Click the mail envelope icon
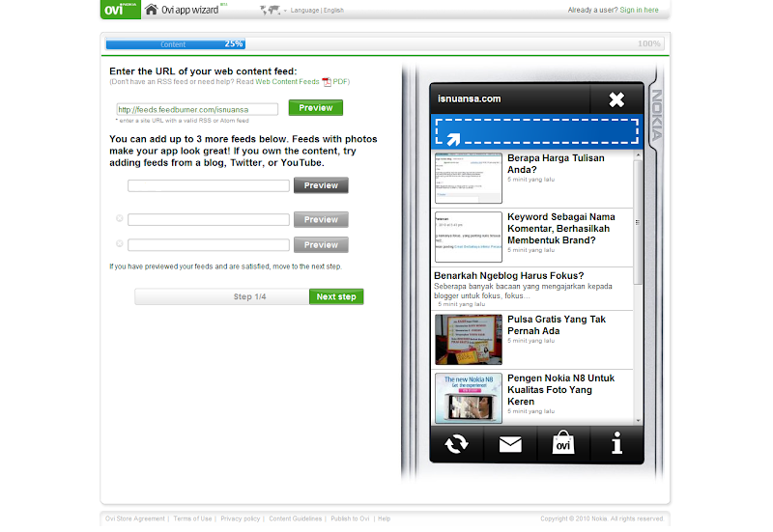Viewport: 773px width, 532px height. pyautogui.click(x=510, y=444)
